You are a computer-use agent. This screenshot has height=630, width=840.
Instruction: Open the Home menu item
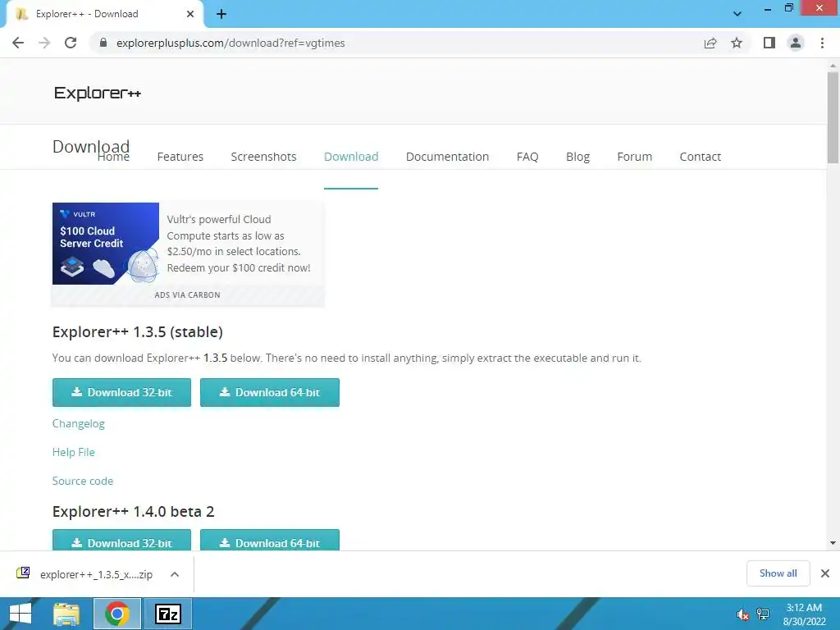(x=113, y=157)
